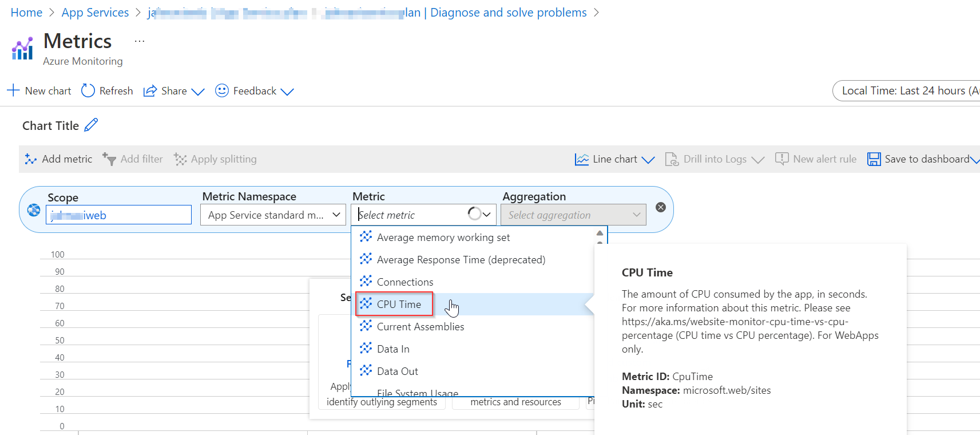Expand Save to dashboard dropdown chevron
Image resolution: width=980 pixels, height=435 pixels.
[x=975, y=160]
